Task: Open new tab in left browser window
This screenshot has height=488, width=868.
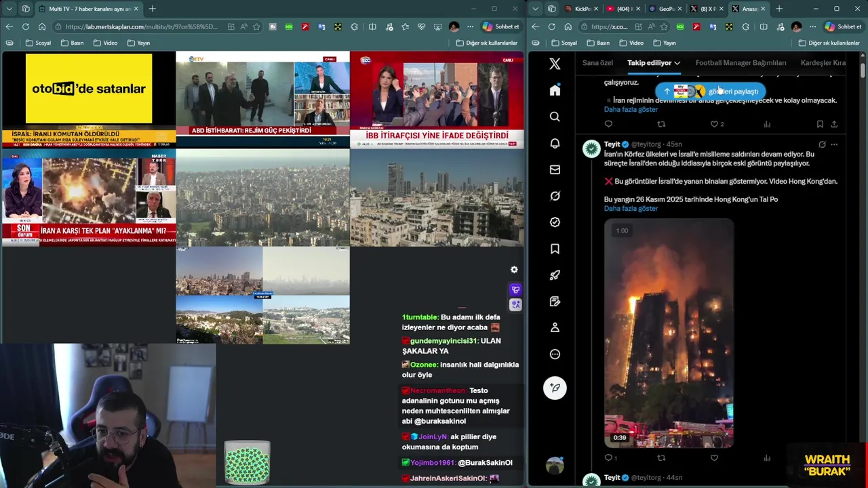Action: click(152, 9)
